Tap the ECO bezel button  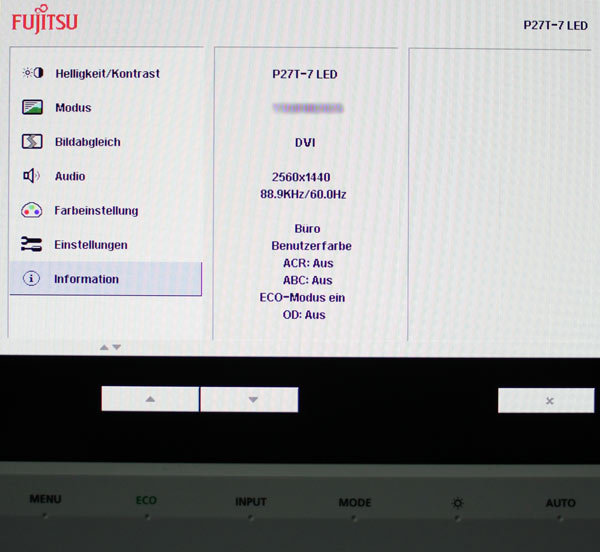pos(146,500)
